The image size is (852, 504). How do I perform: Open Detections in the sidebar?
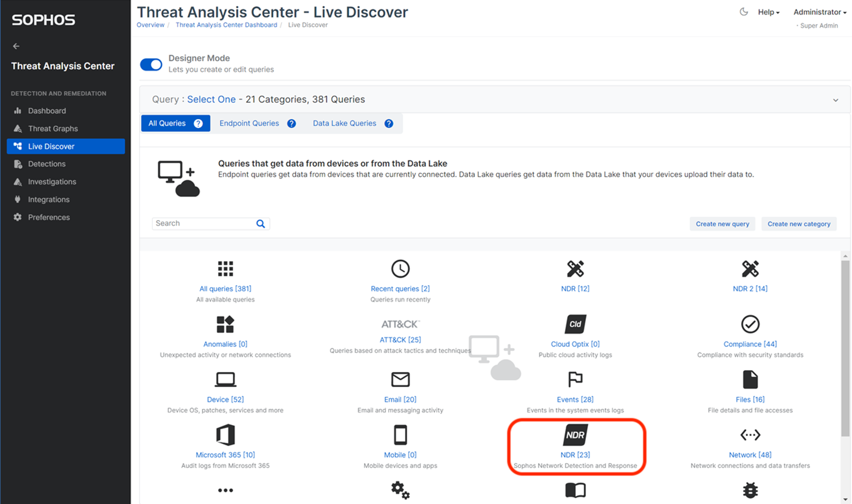tap(47, 164)
